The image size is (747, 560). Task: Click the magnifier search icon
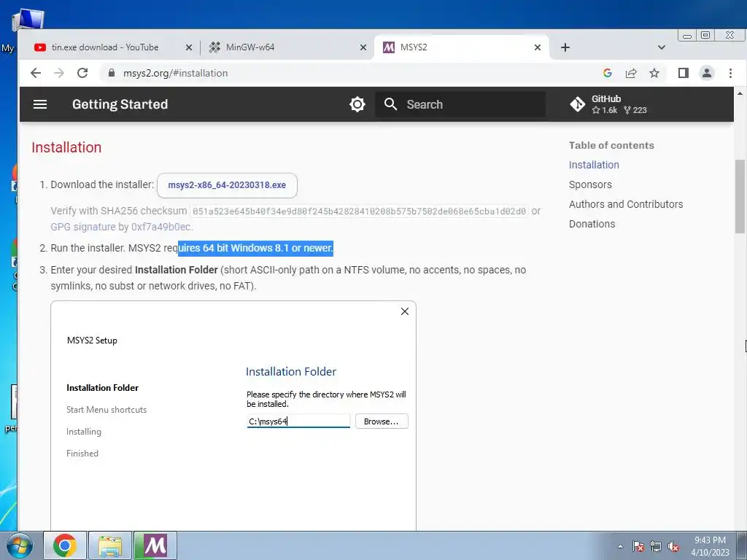pyautogui.click(x=391, y=104)
